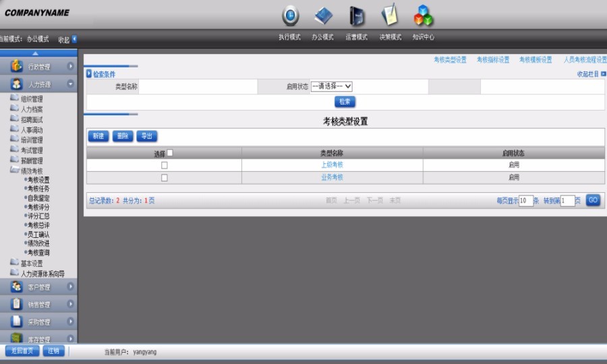The width and height of the screenshot is (607, 364).
Task: Open the 人员考核流程设置 tab link
Action: (x=585, y=59)
